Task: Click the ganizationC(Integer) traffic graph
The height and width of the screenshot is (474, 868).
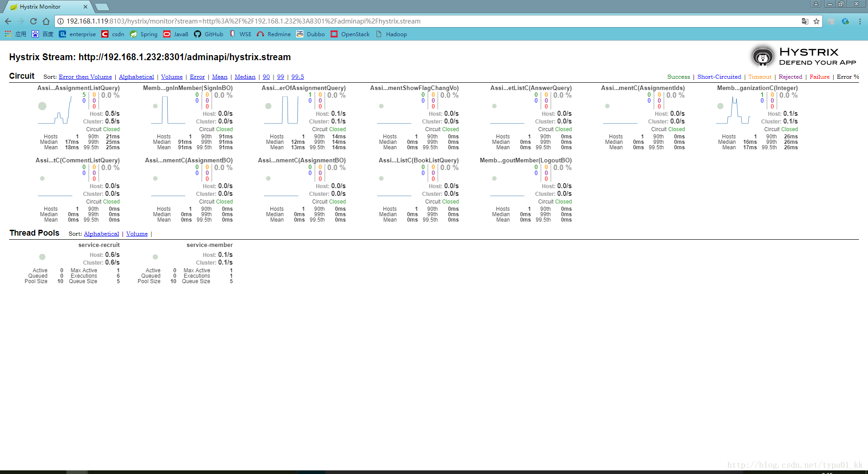Action: click(x=733, y=110)
